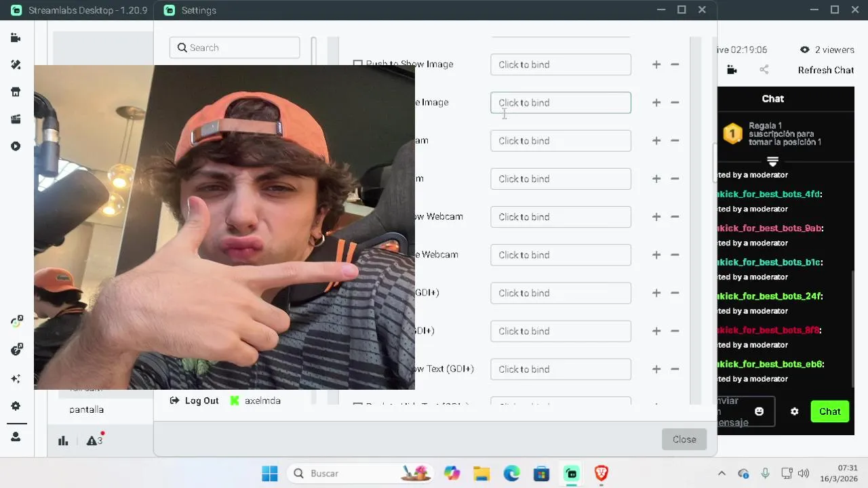Open the settings gear in left sidebar
The image size is (868, 488).
16,406
